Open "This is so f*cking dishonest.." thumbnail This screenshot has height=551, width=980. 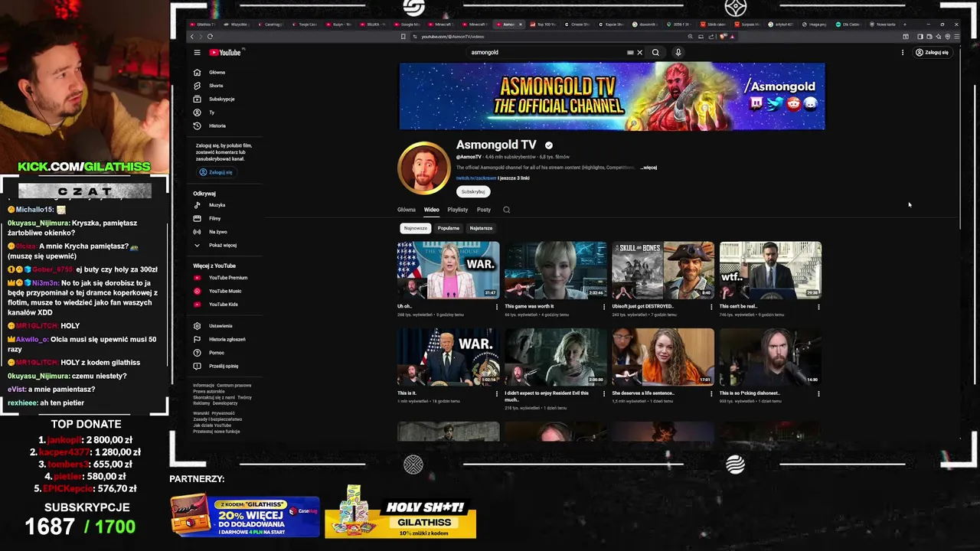click(770, 357)
